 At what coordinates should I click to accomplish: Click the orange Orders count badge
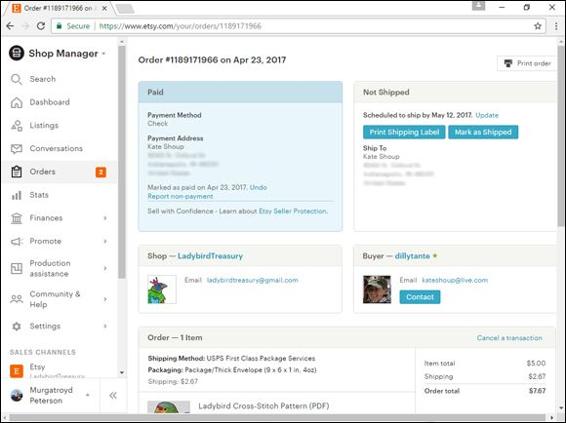(101, 172)
